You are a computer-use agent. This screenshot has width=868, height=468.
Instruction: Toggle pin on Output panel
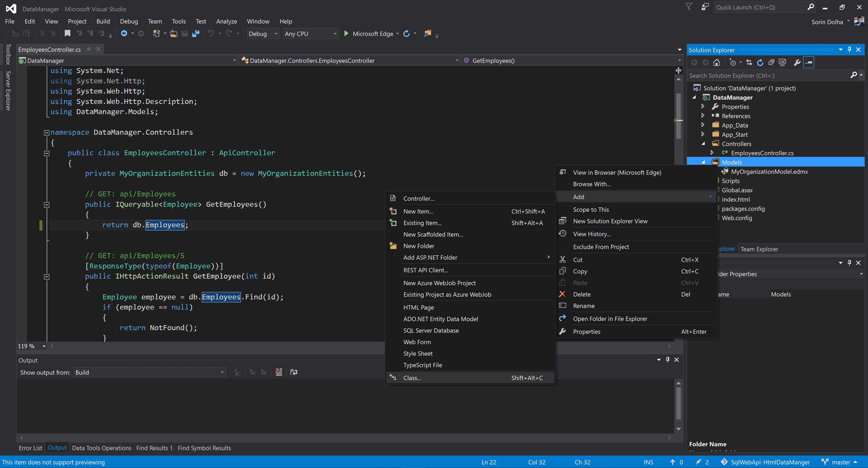[x=668, y=360]
